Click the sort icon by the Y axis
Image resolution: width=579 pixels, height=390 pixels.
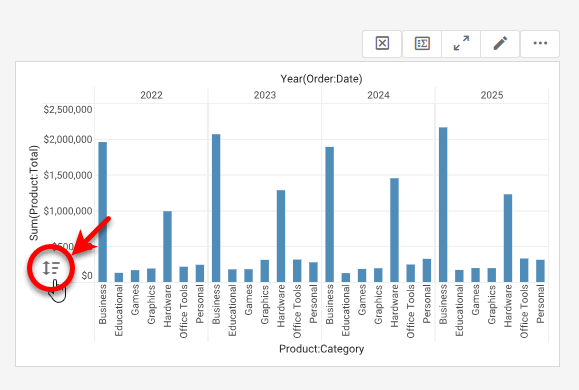51,268
